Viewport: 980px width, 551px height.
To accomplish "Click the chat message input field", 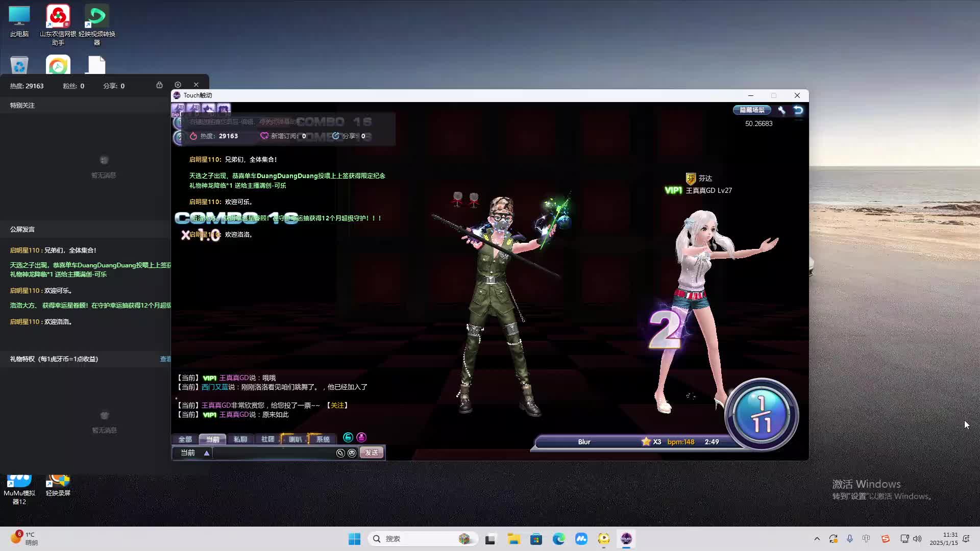I will coord(273,453).
